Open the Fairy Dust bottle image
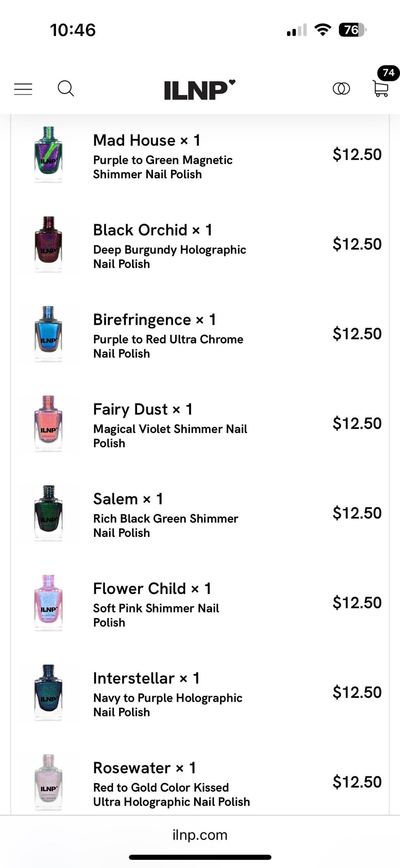400x868 pixels. pyautogui.click(x=49, y=423)
